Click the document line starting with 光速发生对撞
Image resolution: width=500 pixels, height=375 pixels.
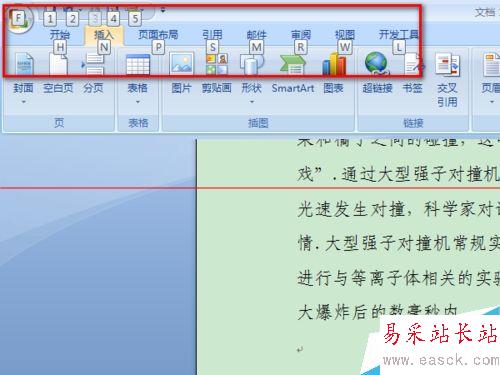pos(399,210)
